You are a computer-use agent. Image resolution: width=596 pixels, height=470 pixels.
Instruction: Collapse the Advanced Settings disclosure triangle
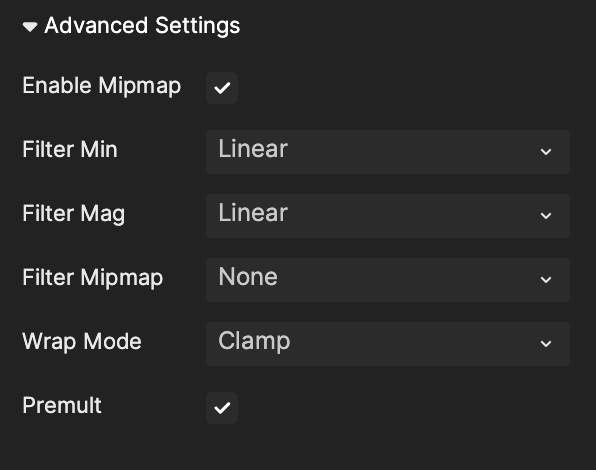coord(30,27)
